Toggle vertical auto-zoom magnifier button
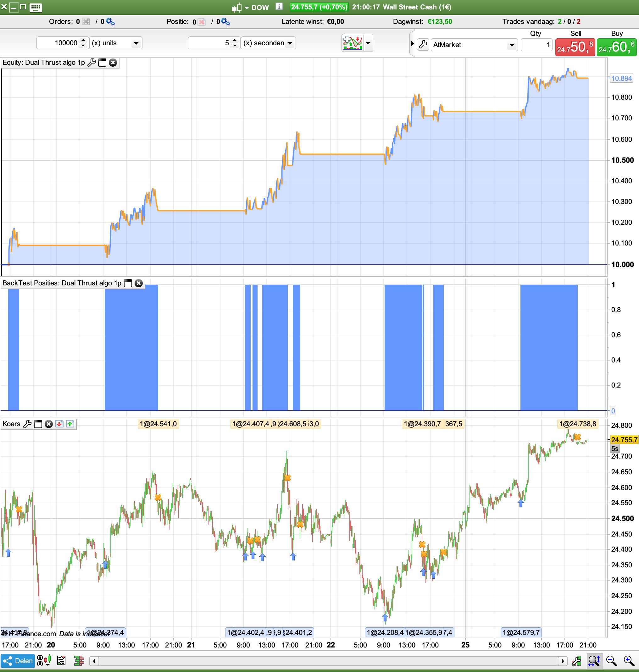This screenshot has height=672, width=639. point(594,661)
